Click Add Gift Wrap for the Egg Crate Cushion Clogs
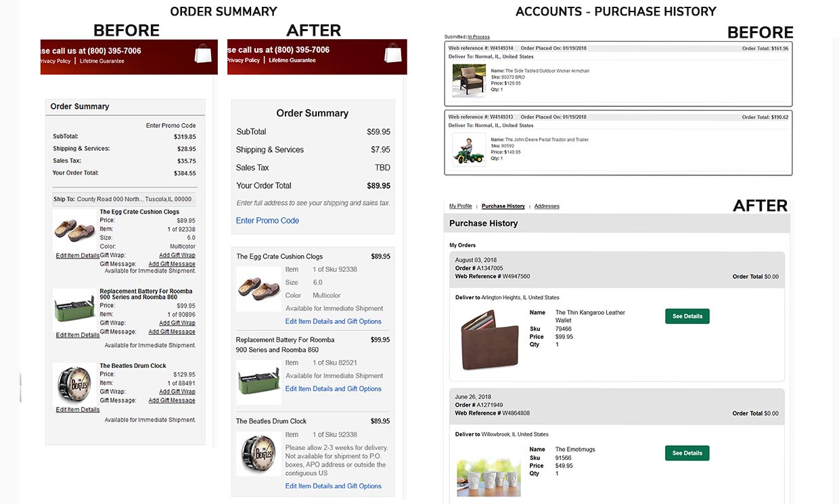Viewport: 839px width, 504px height. pos(177,255)
